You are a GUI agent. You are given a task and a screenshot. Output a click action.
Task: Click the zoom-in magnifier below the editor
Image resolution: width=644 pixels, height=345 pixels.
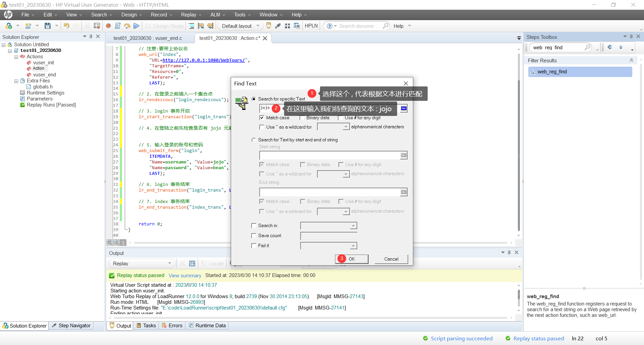tap(109, 242)
